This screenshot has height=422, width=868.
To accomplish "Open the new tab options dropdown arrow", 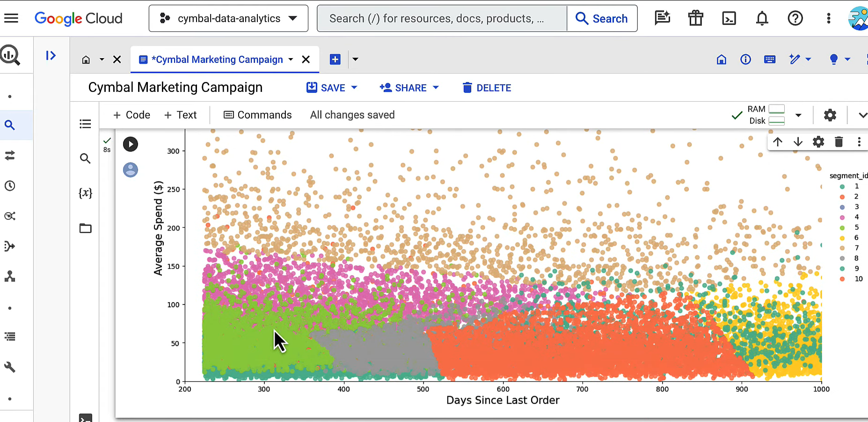I will 355,59.
